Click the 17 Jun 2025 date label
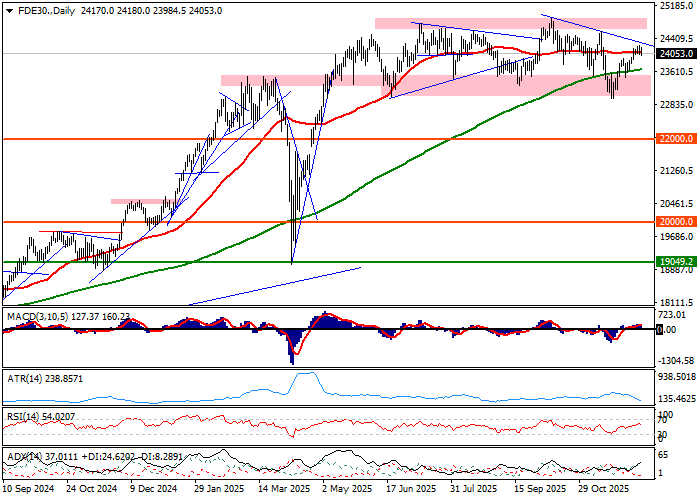The height and width of the screenshot is (500, 700). pyautogui.click(x=410, y=490)
